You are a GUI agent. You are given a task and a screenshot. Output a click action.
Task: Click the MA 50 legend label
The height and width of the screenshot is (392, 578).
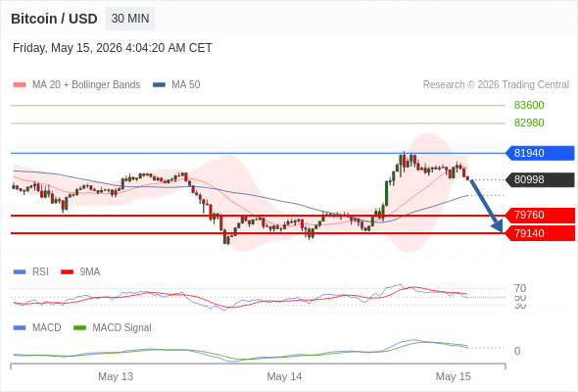[x=186, y=85]
